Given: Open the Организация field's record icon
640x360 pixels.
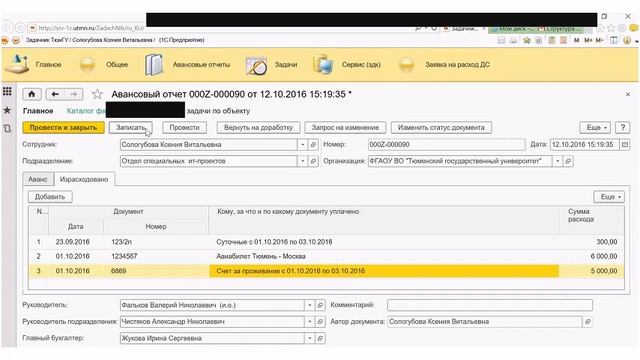Looking at the screenshot, I should [x=568, y=161].
